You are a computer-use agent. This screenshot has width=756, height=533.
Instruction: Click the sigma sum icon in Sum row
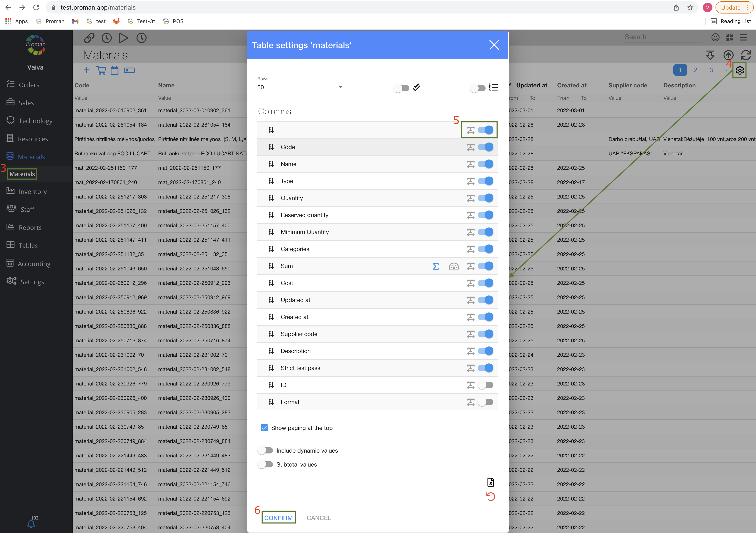pyautogui.click(x=436, y=266)
